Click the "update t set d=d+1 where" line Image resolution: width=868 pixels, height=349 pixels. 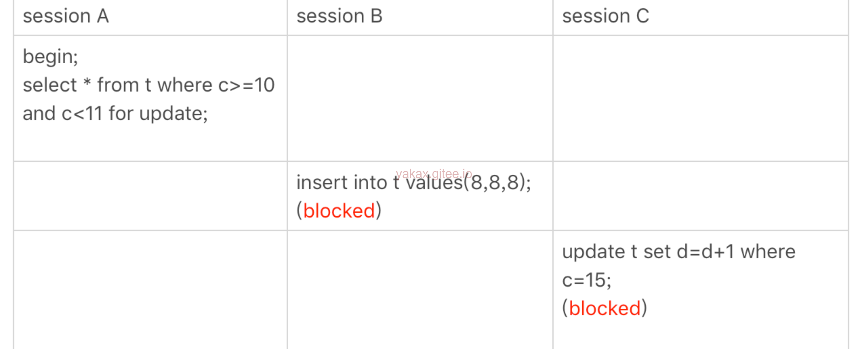679,252
